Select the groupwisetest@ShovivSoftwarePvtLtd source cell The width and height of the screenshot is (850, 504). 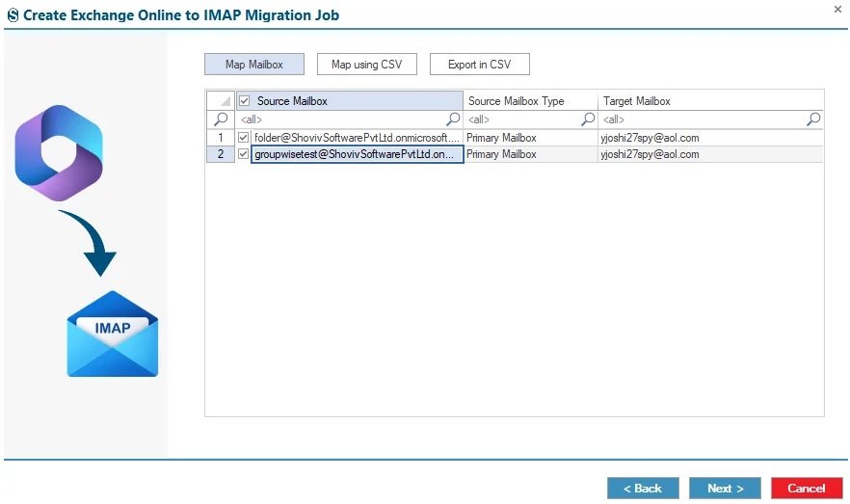click(x=357, y=154)
